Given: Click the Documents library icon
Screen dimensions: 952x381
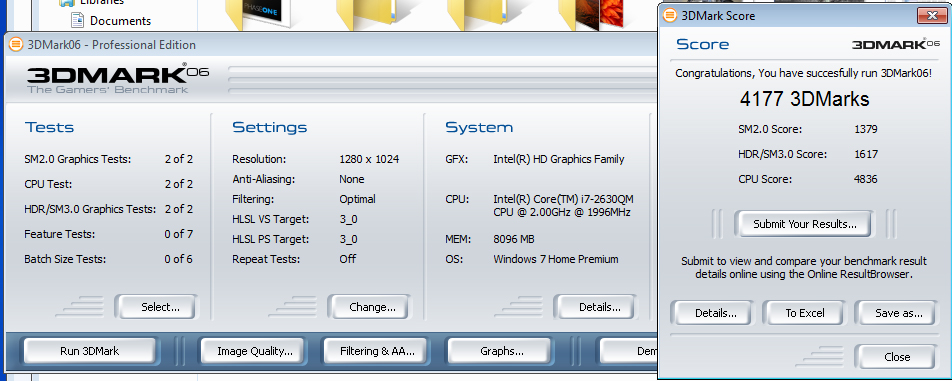Looking at the screenshot, I should pyautogui.click(x=77, y=20).
